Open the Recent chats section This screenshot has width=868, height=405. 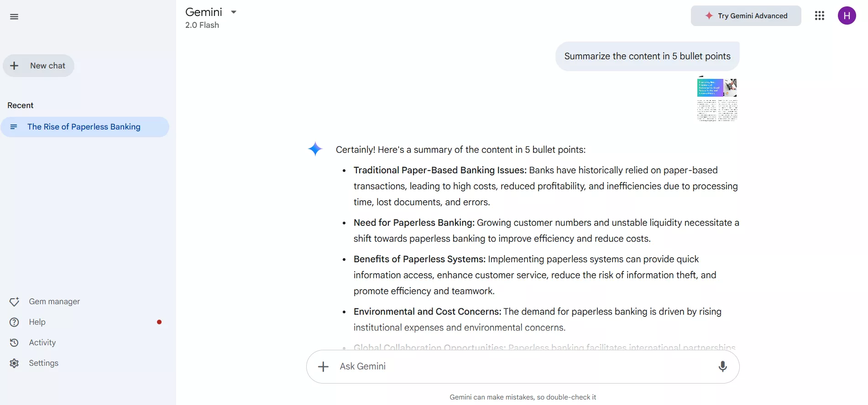(20, 105)
